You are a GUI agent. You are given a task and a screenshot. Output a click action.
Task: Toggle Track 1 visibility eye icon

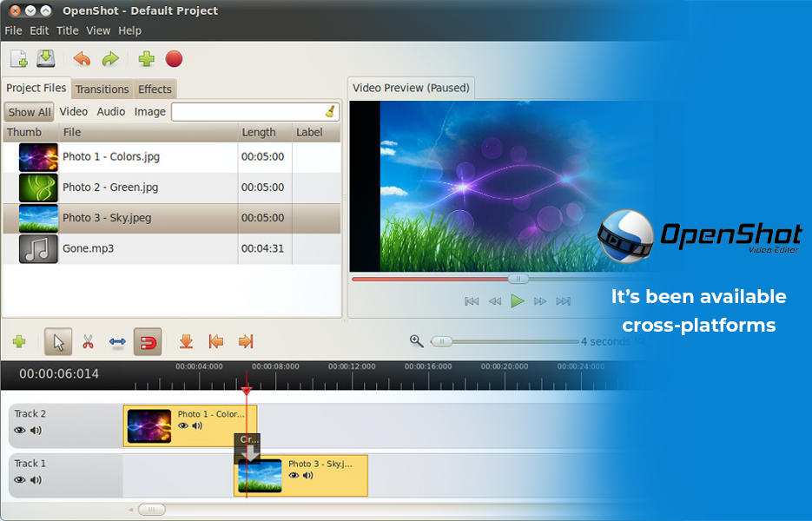coord(20,480)
